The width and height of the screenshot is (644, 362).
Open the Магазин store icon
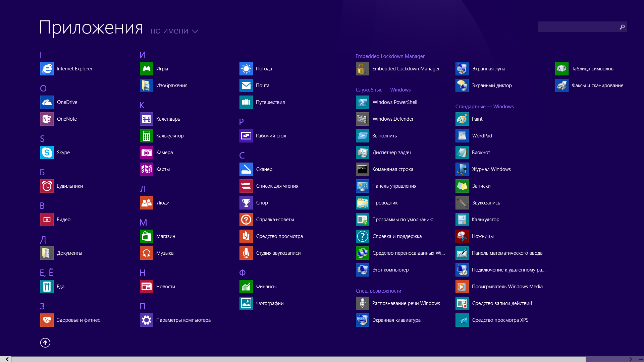tap(147, 236)
